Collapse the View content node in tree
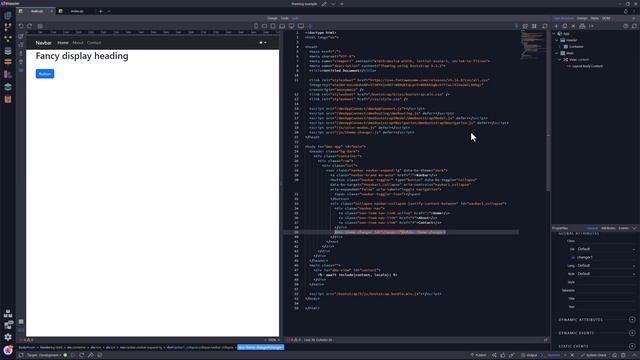Viewport: 640px width, 360px height. 560,60
